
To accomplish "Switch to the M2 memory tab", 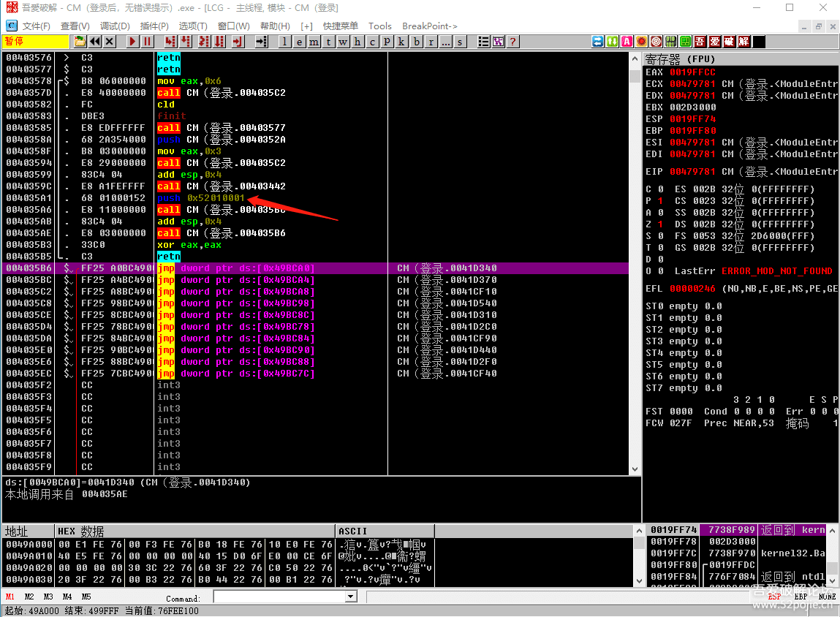I will (29, 597).
